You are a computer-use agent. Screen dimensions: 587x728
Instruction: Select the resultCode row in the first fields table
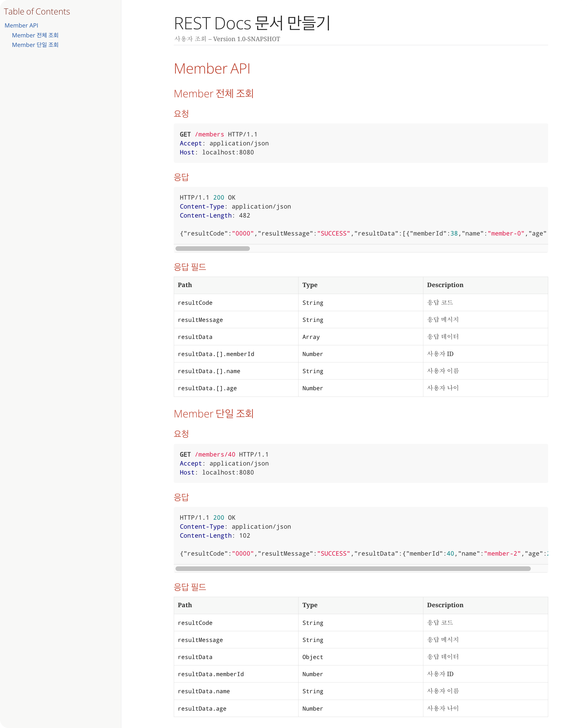pos(195,302)
